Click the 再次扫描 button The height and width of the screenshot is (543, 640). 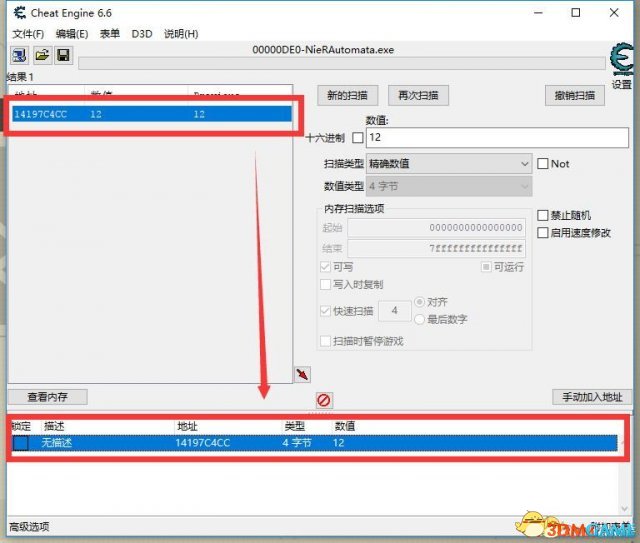tap(418, 96)
